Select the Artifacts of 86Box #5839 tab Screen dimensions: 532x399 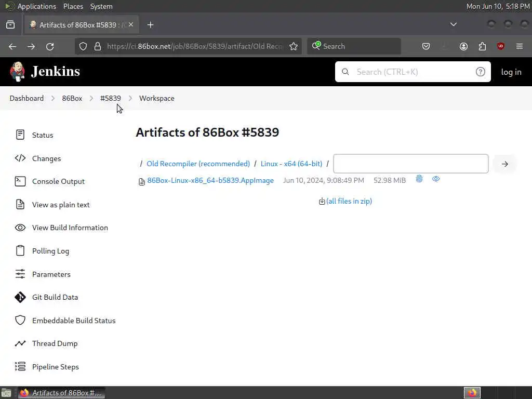81,25
